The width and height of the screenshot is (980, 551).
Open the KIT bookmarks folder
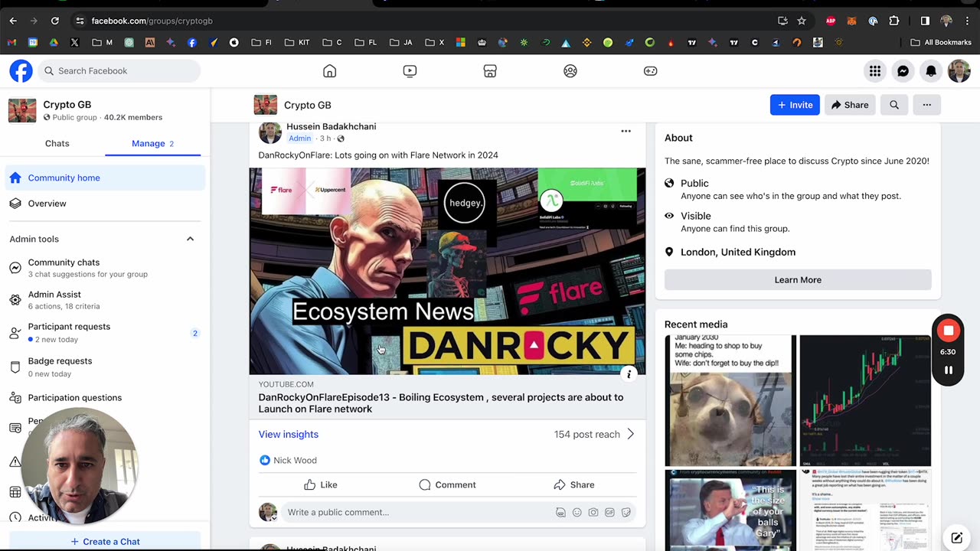tap(297, 42)
